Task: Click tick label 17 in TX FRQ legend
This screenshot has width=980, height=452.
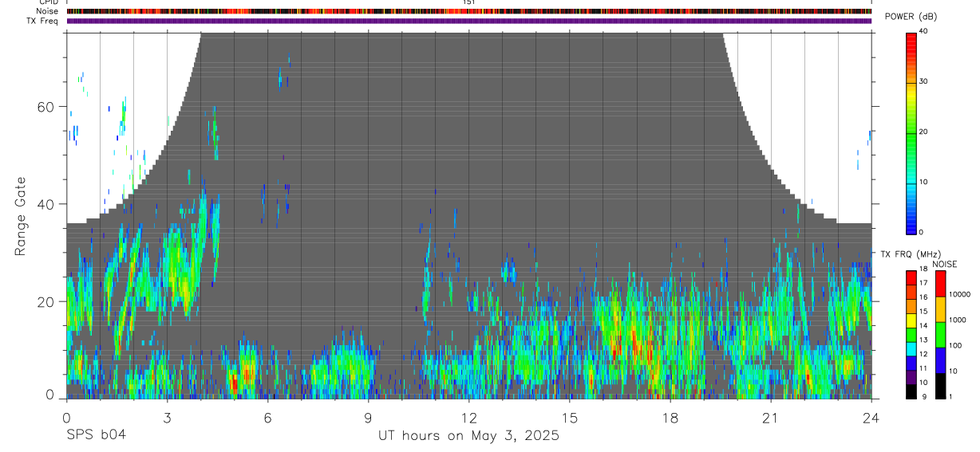Action: point(923,283)
